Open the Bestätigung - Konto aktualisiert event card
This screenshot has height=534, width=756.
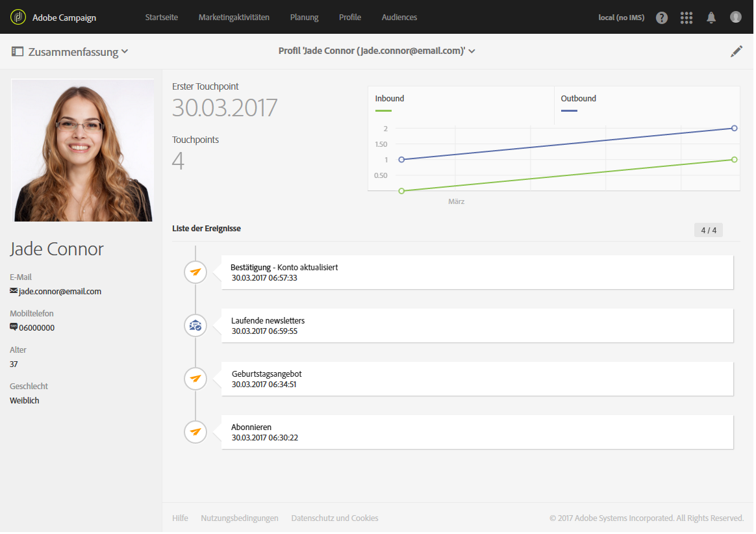pos(477,272)
